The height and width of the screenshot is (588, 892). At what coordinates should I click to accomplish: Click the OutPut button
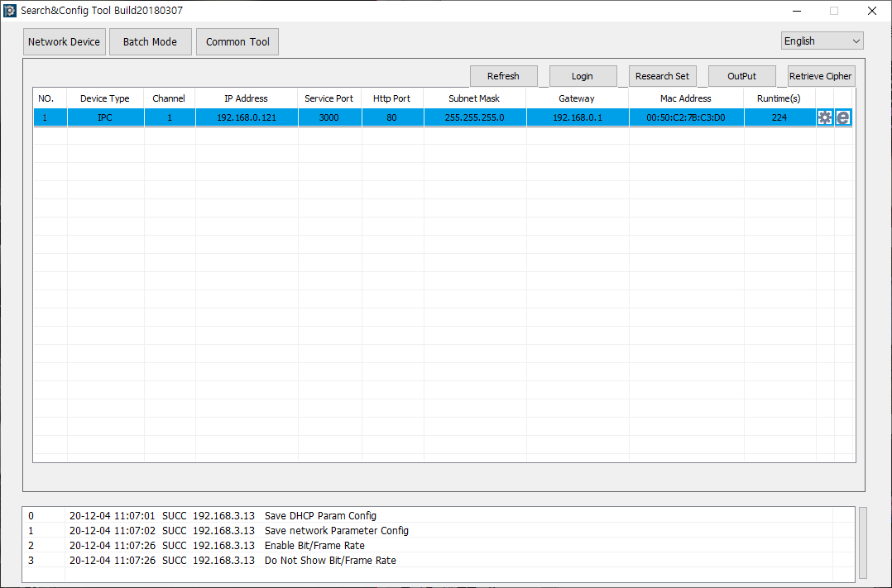[x=741, y=75]
